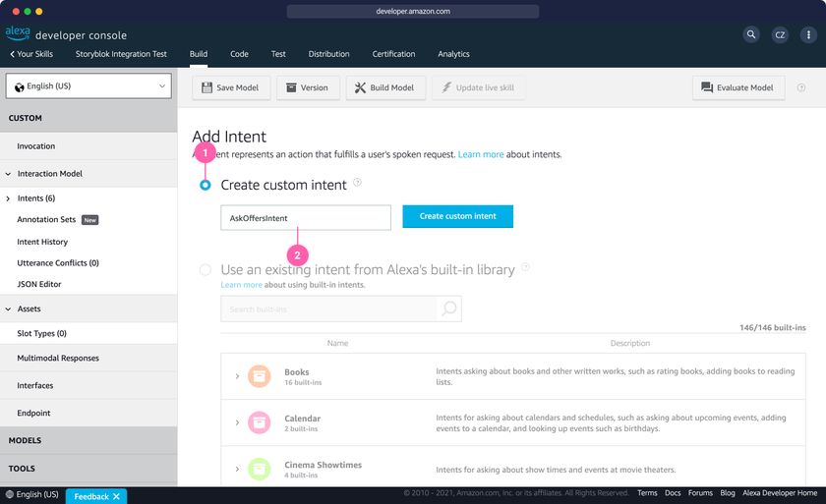Open Alexa Developer Home footer link

[780, 493]
